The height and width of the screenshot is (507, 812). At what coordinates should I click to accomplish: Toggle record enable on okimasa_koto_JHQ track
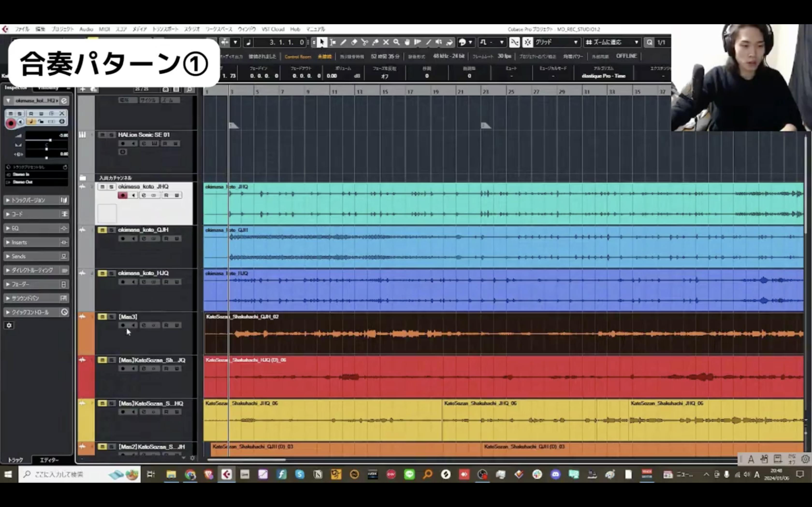[123, 195]
